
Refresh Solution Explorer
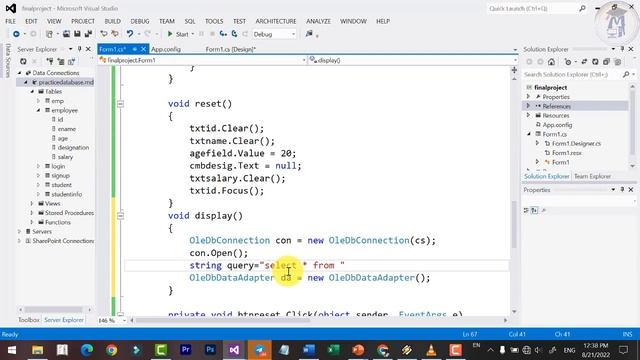pyautogui.click(x=595, y=62)
